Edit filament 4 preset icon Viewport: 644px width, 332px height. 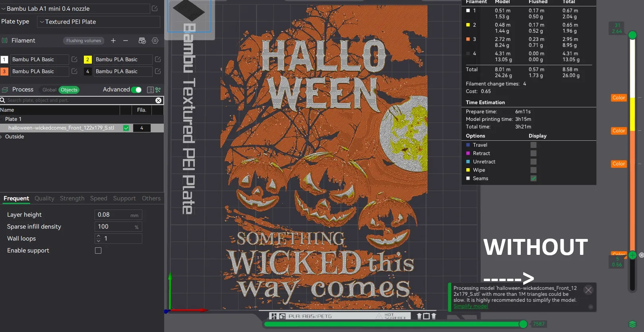point(158,71)
